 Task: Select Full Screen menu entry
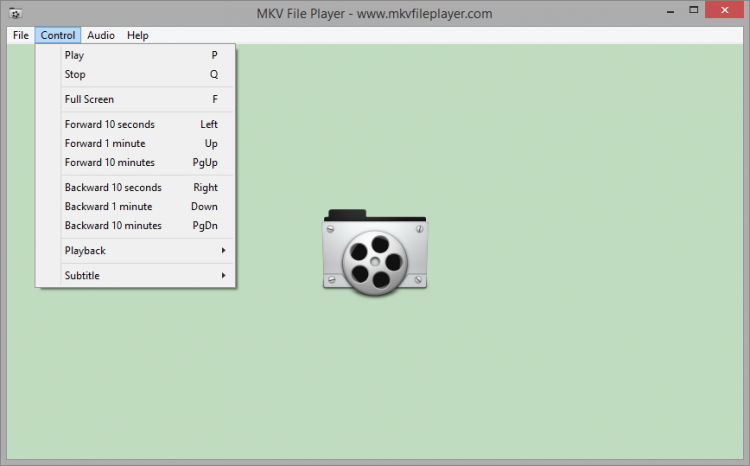point(135,99)
